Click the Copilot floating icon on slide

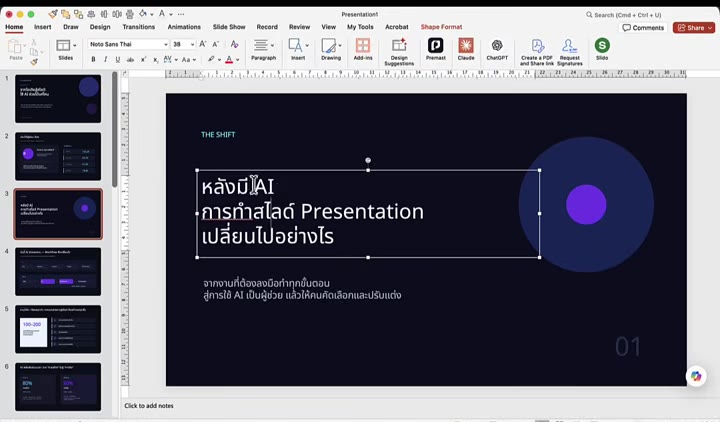pyautogui.click(x=696, y=376)
